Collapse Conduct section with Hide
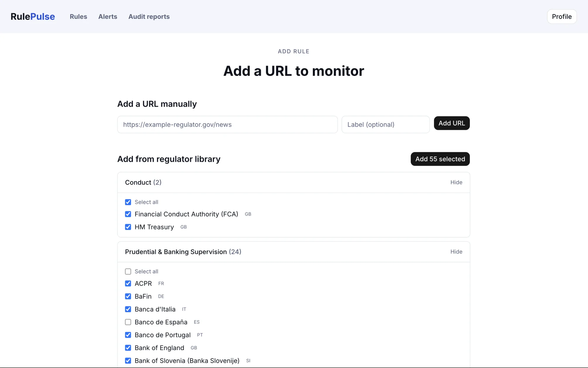The height and width of the screenshot is (368, 588). (456, 182)
